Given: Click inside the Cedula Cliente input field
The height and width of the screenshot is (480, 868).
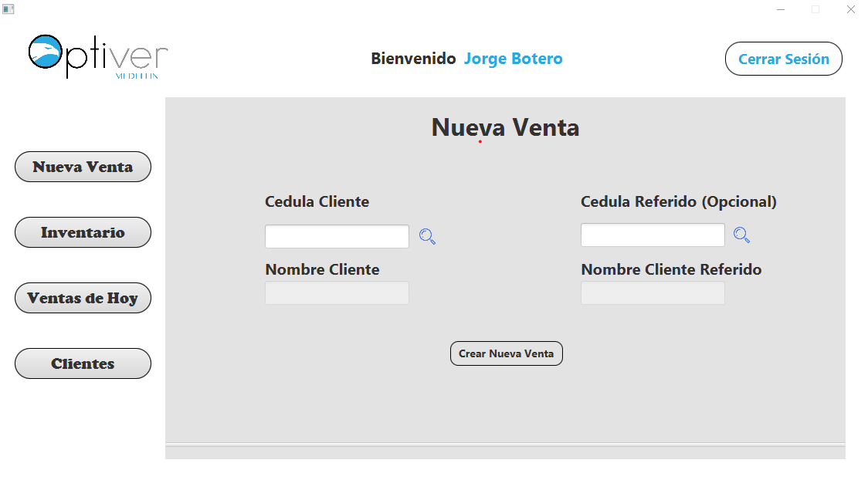Looking at the screenshot, I should pos(336,236).
